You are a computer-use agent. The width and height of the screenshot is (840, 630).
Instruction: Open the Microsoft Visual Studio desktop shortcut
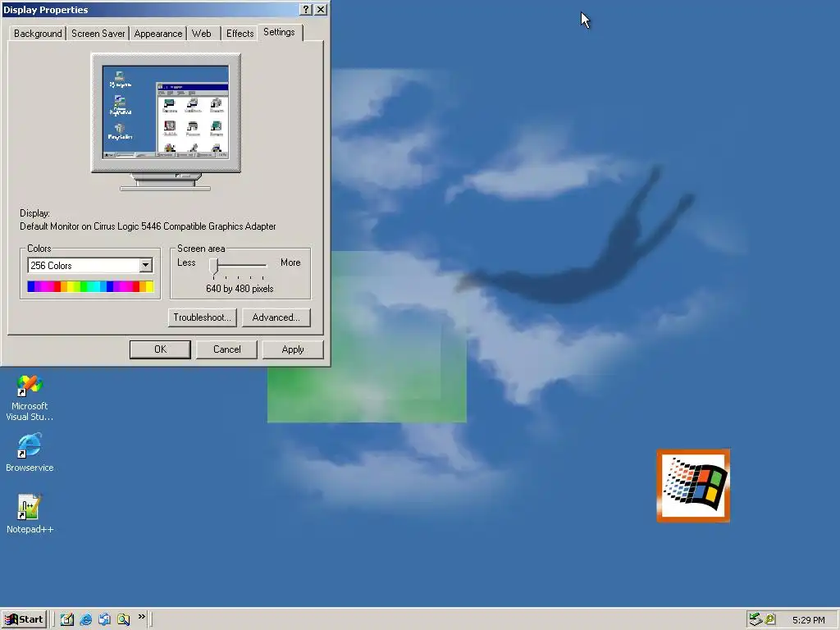(30, 398)
